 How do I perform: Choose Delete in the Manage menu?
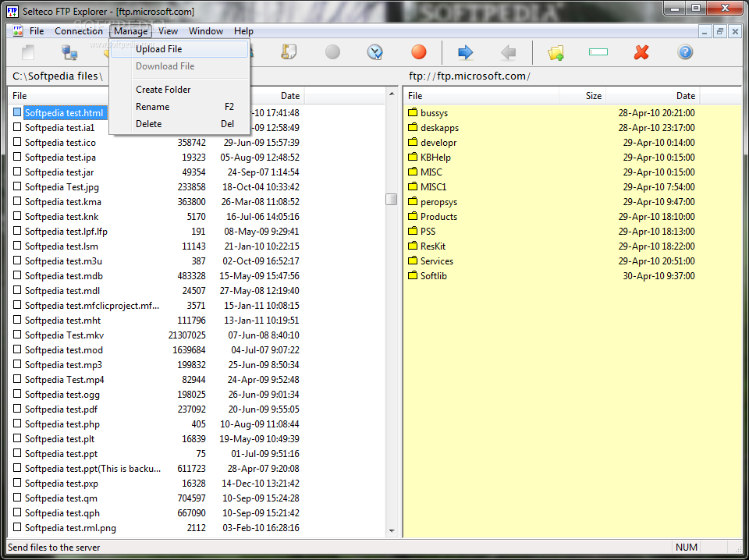click(x=179, y=124)
